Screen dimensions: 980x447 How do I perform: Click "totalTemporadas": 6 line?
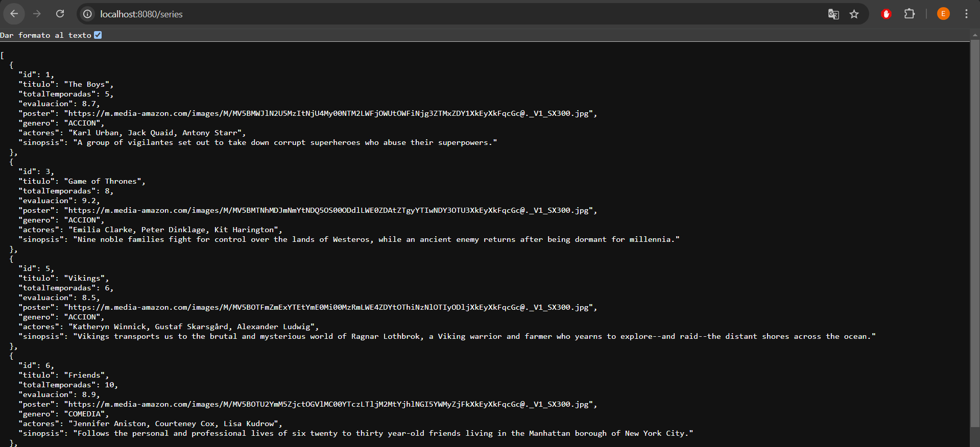coord(66,288)
